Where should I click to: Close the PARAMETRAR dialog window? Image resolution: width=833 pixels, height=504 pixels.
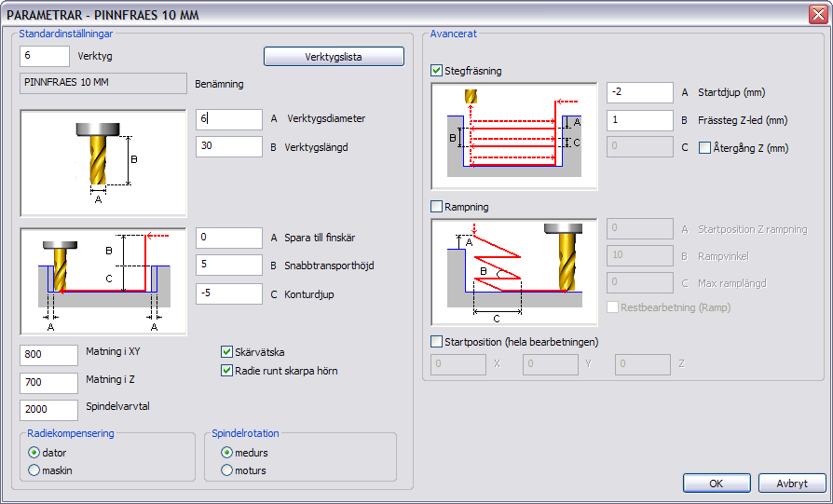[x=818, y=14]
